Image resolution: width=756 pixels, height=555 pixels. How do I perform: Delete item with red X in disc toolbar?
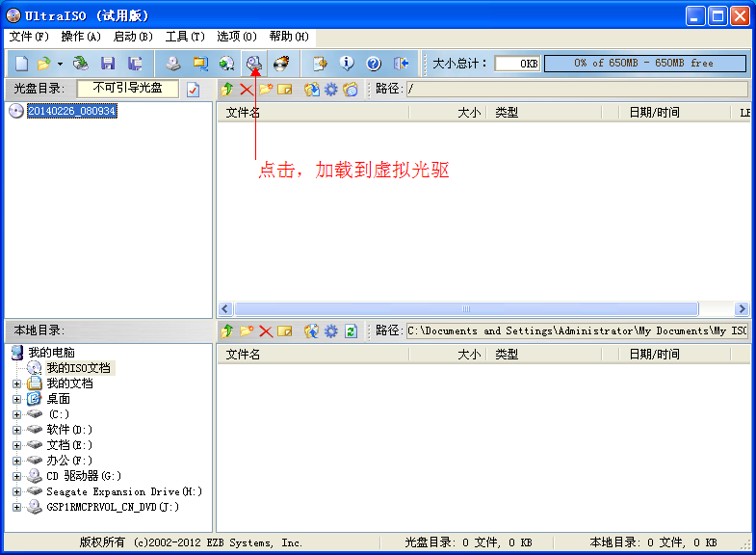[247, 90]
